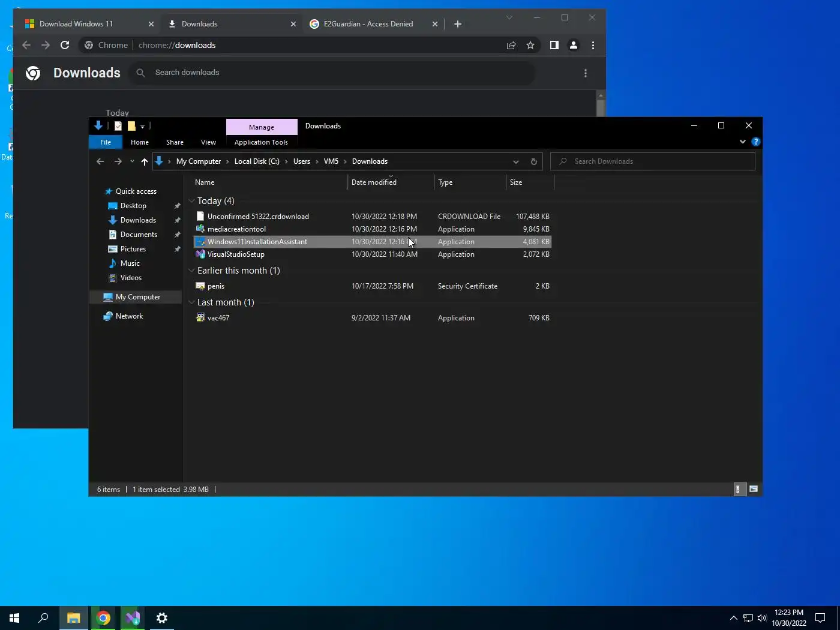Open Visual Studio from the taskbar
The image size is (840, 630).
[133, 618]
